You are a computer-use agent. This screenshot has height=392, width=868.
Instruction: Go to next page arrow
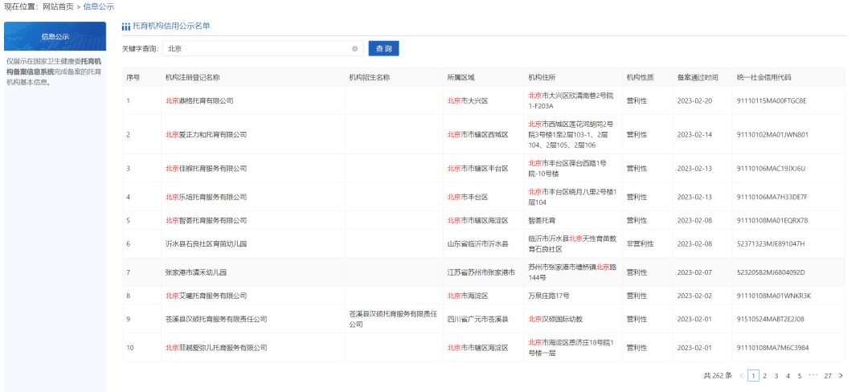tap(841, 375)
